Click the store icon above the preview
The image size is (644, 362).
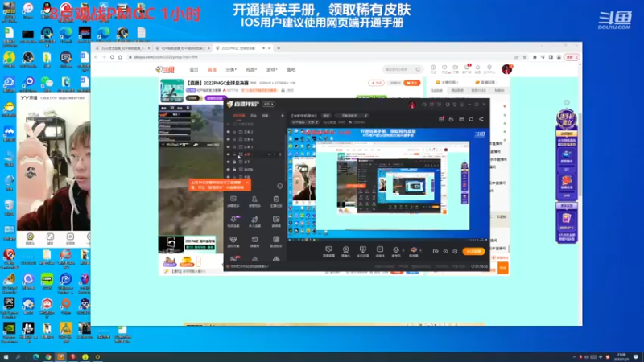click(x=461, y=119)
